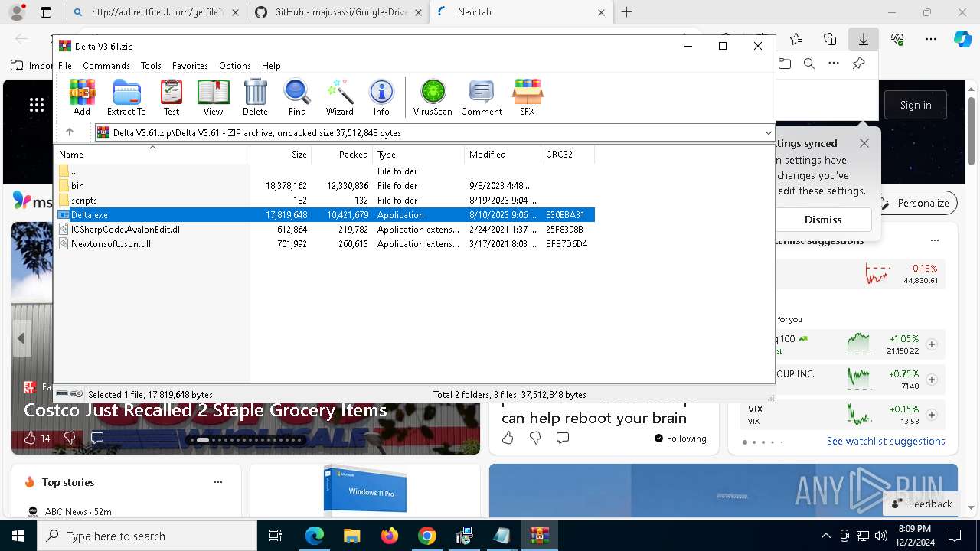Open the Find tool
980x551 pixels.
(x=297, y=97)
